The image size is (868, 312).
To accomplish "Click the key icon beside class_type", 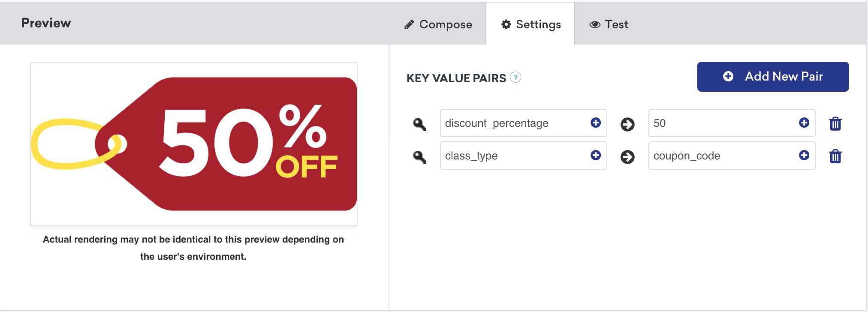I will tap(419, 157).
